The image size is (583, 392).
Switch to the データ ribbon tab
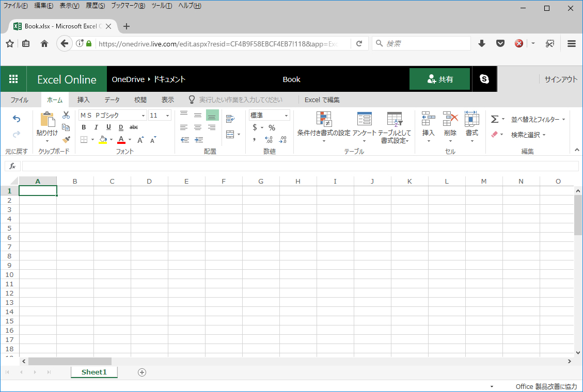click(112, 100)
